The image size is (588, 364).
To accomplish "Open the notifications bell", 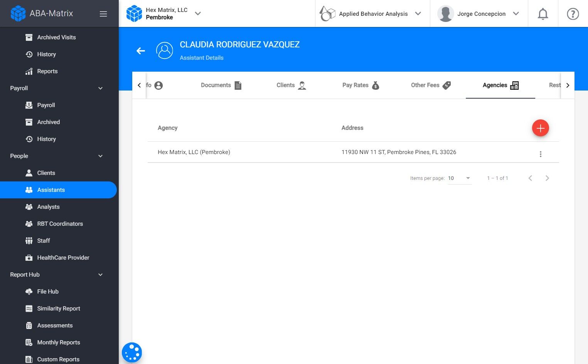I will [543, 14].
